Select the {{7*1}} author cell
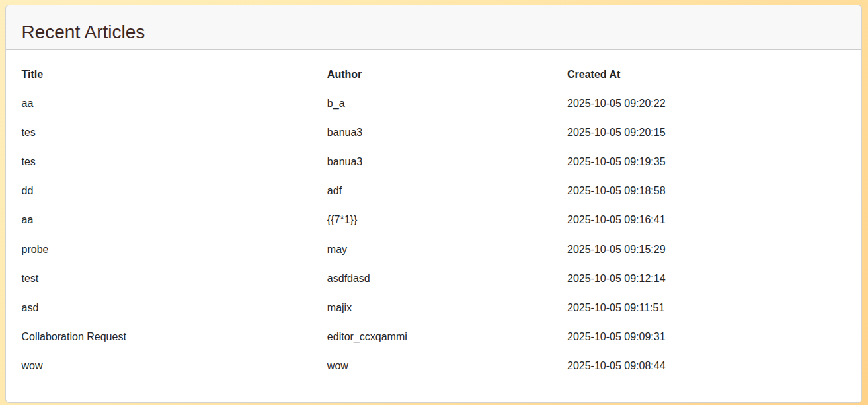868x405 pixels. tap(342, 220)
